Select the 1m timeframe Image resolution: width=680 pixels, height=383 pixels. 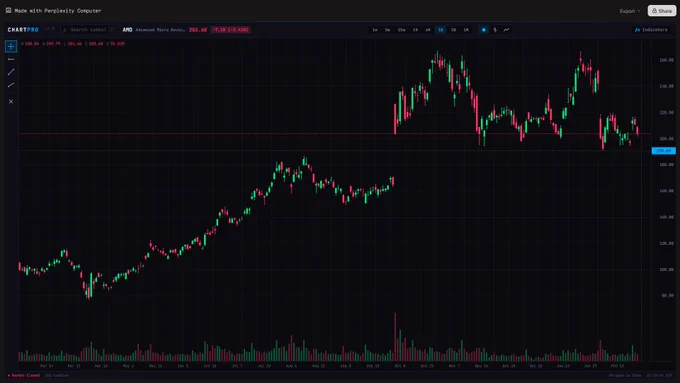pos(375,30)
